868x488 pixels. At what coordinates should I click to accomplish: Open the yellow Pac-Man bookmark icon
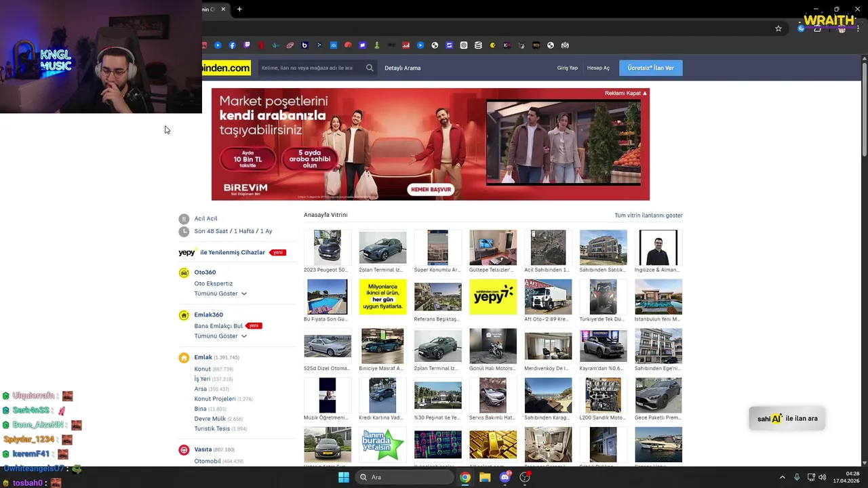click(x=493, y=45)
